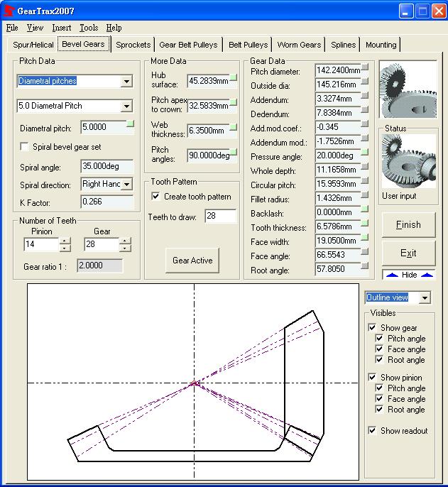Viewport: 448px width, 487px height.
Task: Open the File menu
Action: tap(12, 28)
